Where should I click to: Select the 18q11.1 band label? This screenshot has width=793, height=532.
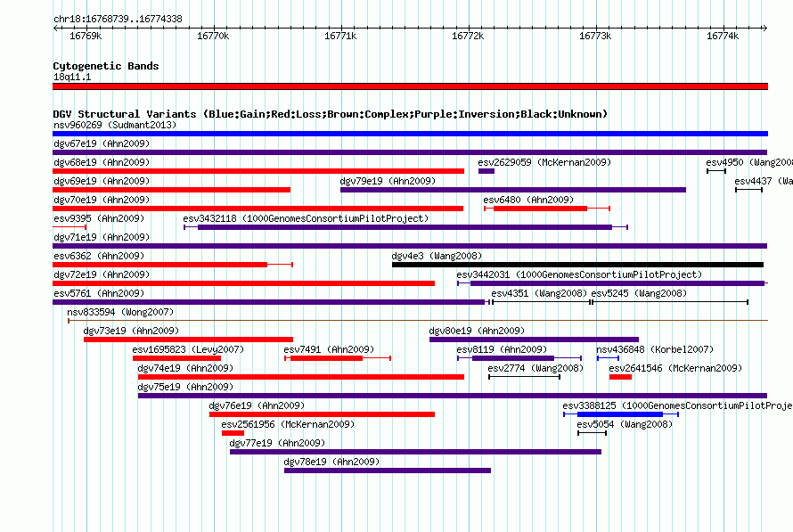(x=72, y=77)
